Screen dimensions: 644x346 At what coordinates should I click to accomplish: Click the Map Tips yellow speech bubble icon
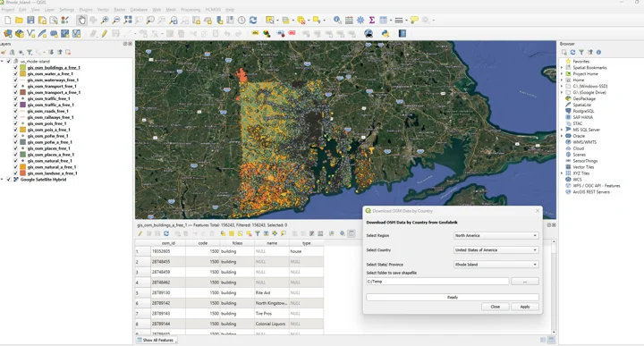click(x=414, y=20)
